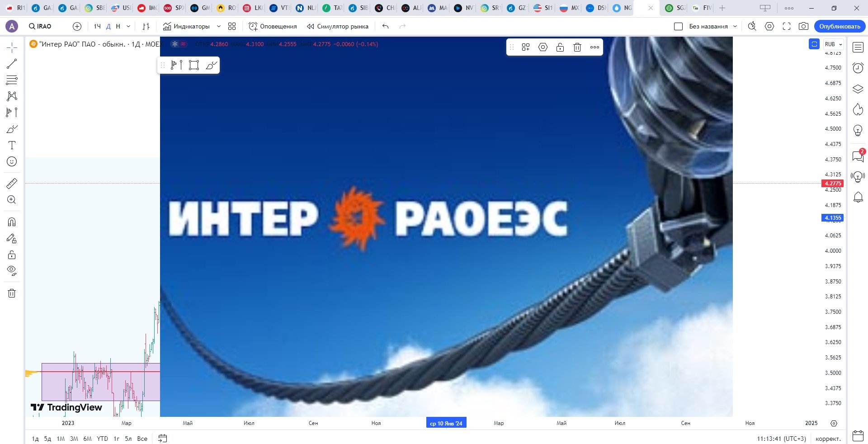The image size is (868, 444).
Task: Open go-to-date calendar icon
Action: tap(163, 438)
